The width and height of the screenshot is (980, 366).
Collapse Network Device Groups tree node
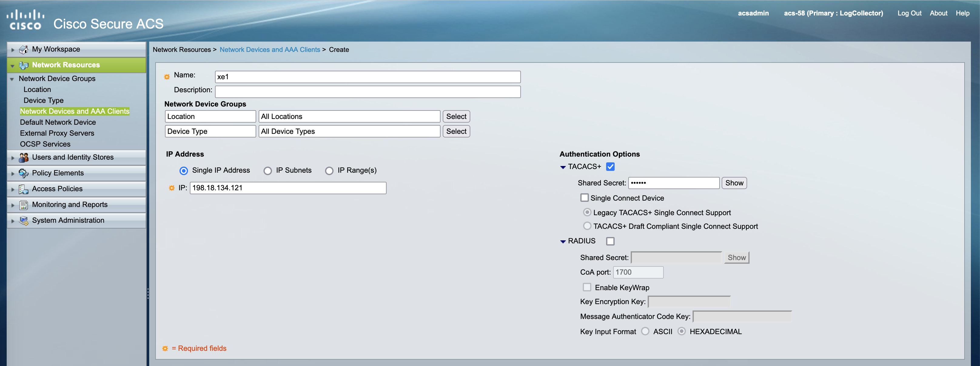coord(12,79)
